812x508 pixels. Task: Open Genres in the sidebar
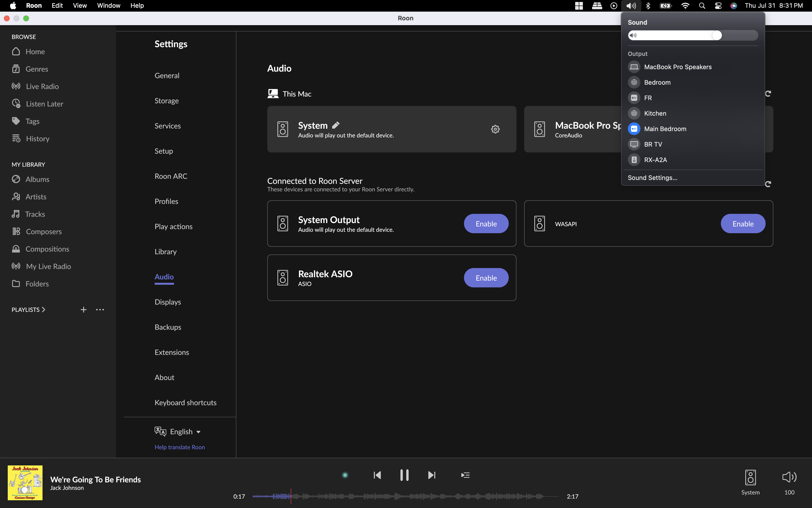tap(30, 69)
